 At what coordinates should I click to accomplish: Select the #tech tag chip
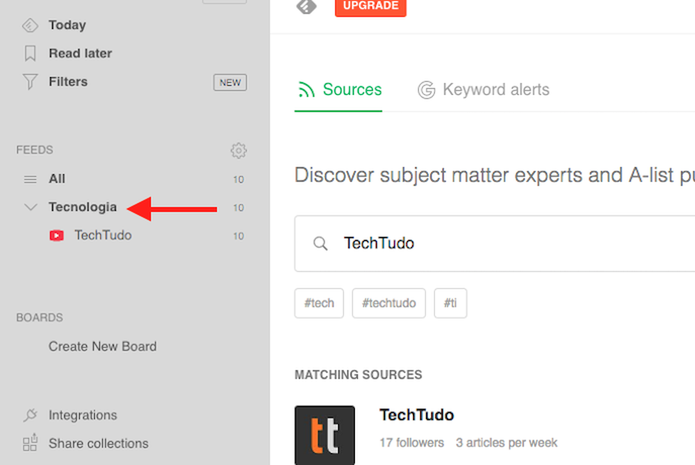pos(319,303)
